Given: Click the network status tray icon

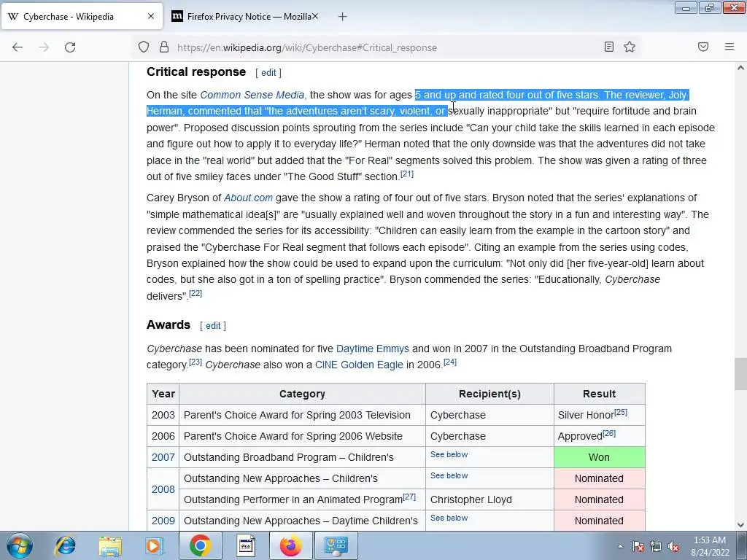Looking at the screenshot, I should [x=656, y=546].
